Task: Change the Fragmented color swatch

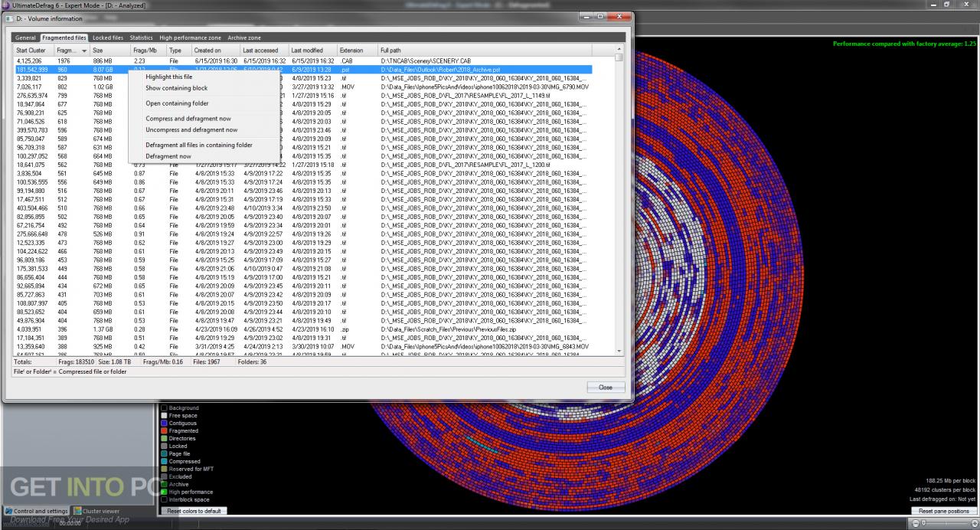Action: [x=164, y=431]
